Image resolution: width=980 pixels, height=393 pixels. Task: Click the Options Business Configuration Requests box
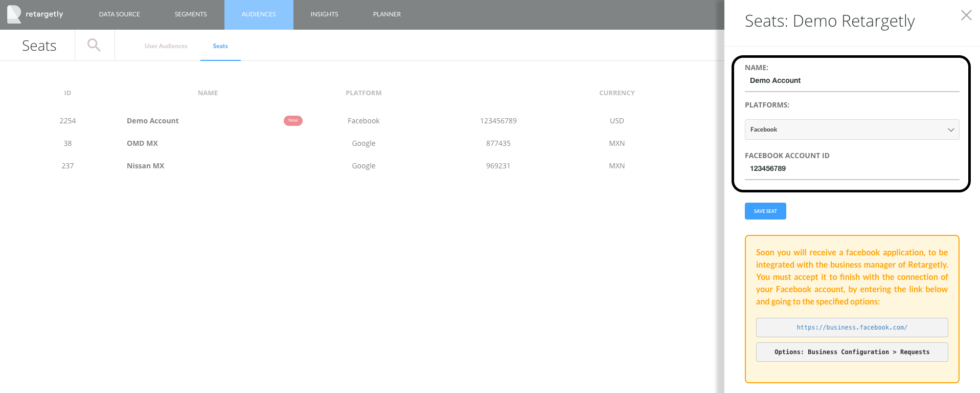pos(852,352)
